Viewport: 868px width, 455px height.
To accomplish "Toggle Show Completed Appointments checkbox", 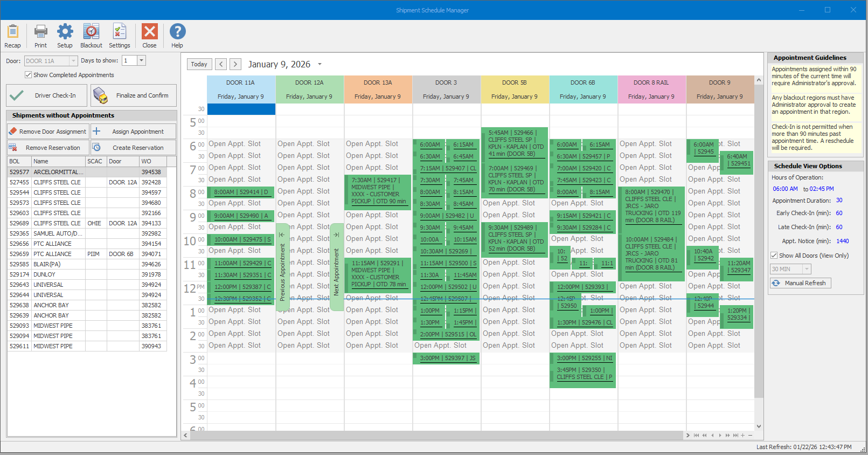I will 28,75.
